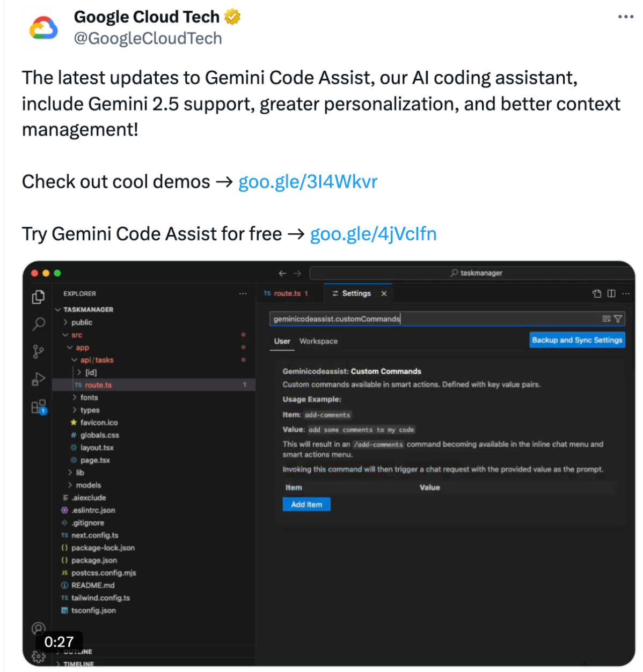
Task: Select the Workspace settings tab
Action: pyautogui.click(x=318, y=341)
